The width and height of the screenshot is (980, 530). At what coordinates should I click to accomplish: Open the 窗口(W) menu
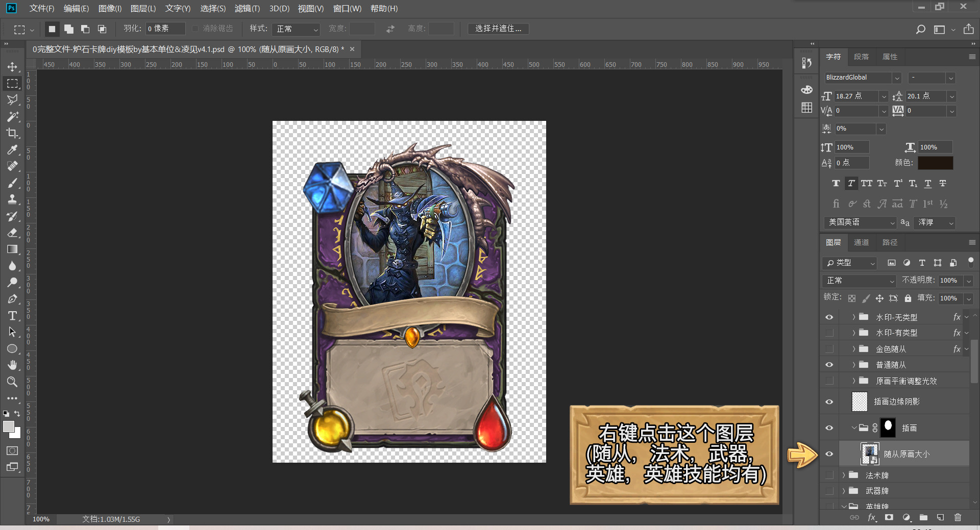tap(347, 9)
